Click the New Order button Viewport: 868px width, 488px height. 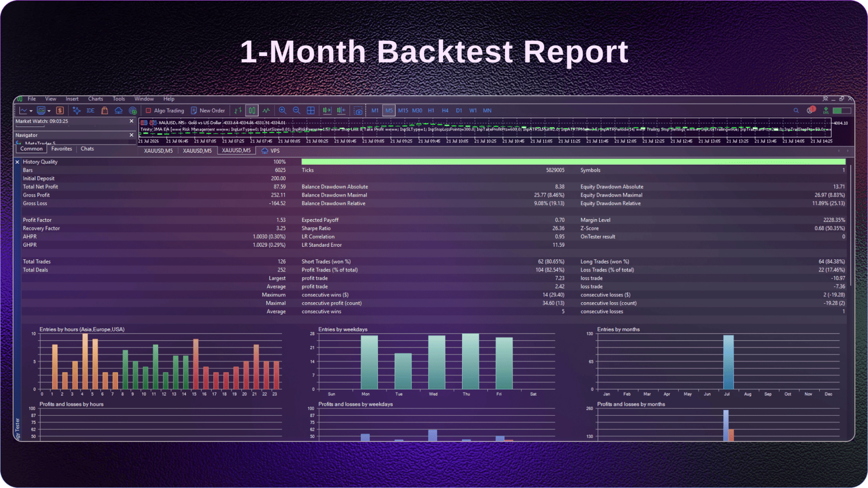point(208,111)
